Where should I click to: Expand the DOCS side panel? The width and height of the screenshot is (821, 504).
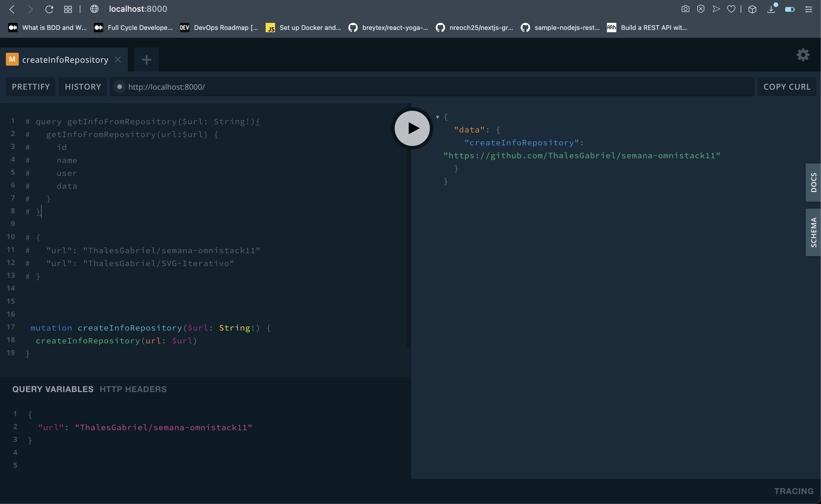[813, 182]
